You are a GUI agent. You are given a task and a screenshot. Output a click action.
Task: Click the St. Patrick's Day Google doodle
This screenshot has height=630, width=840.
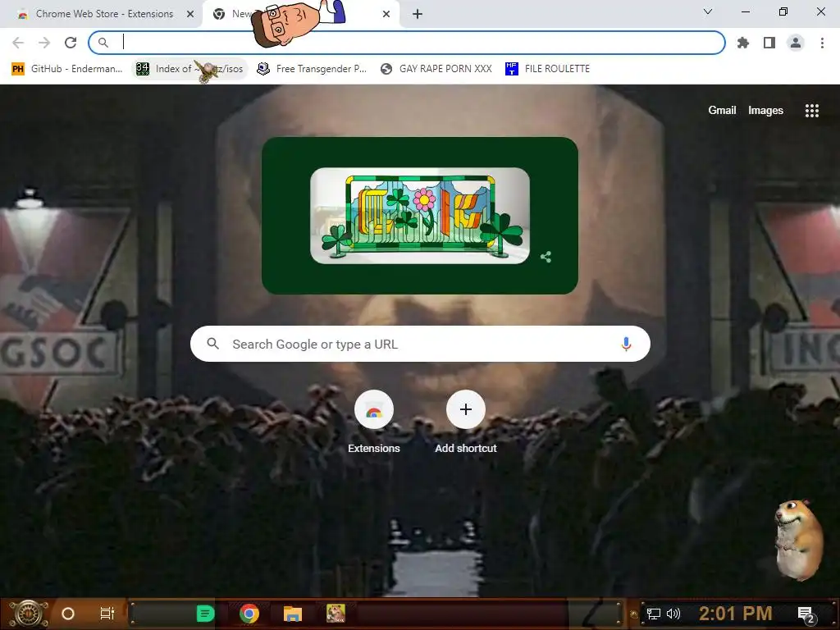point(419,216)
